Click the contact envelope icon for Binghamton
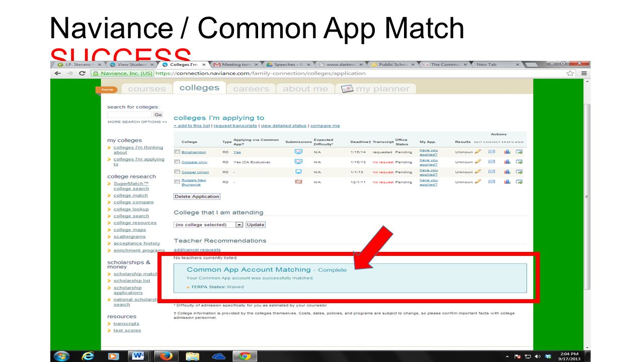 492,151
